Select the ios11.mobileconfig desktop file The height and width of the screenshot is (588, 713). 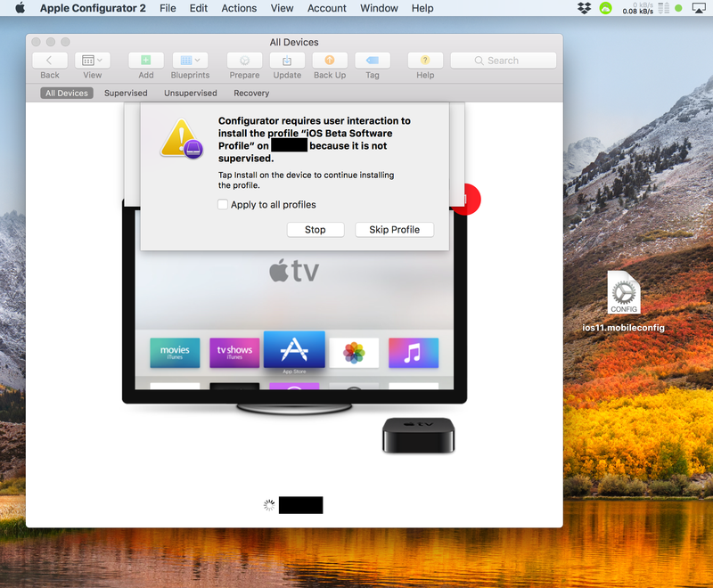tap(623, 301)
